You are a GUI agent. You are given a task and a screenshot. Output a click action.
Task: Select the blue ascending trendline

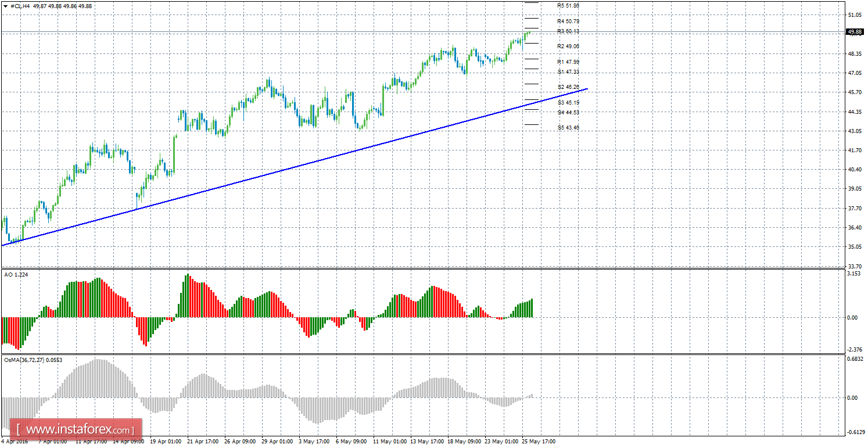coord(295,167)
